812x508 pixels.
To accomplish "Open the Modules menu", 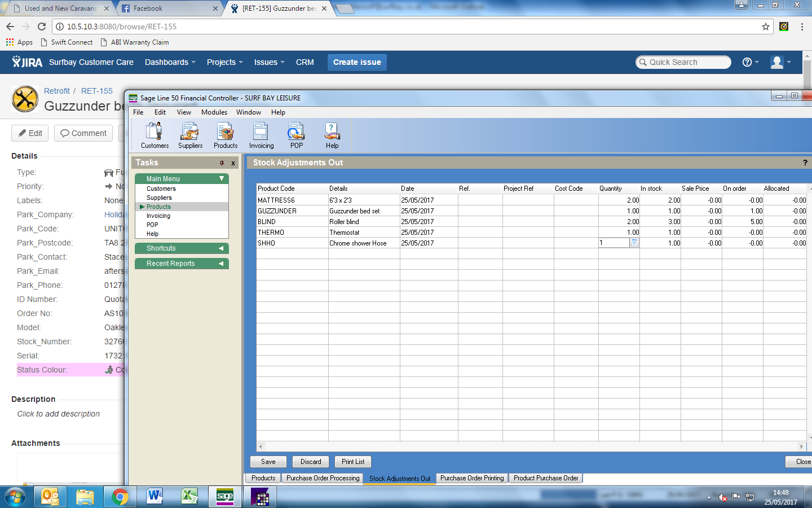I will [x=214, y=112].
